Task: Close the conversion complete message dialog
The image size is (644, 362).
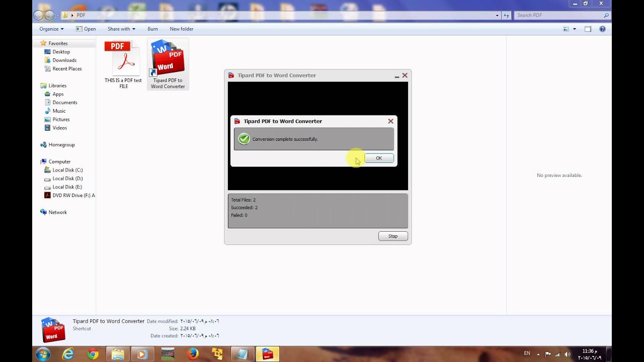Action: coord(390,121)
